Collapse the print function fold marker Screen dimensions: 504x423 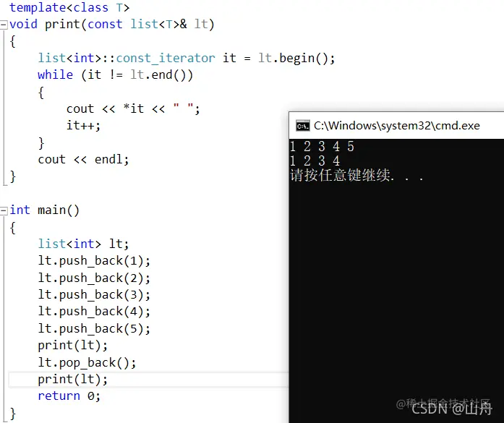point(4,25)
